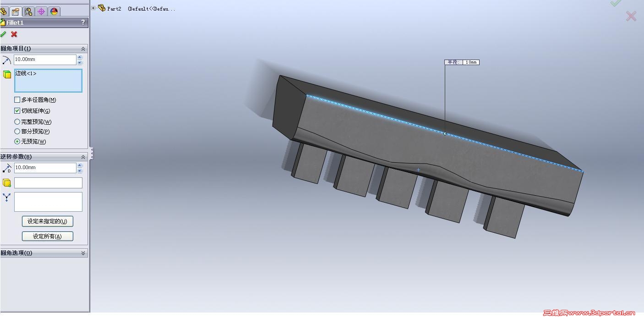Click the setback vertices selection box
Viewport: 644px width, 319px height.
click(48, 183)
